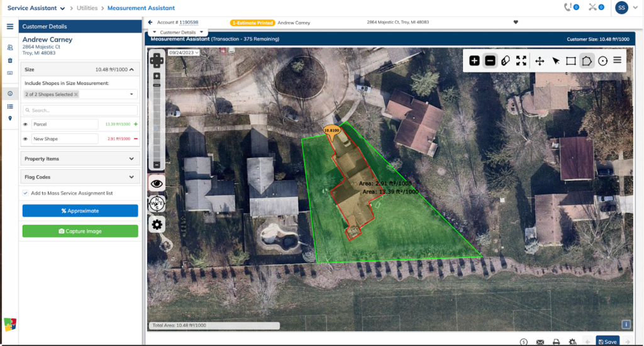Click the trash icon in sidebar
644x346 pixels.
[10, 61]
